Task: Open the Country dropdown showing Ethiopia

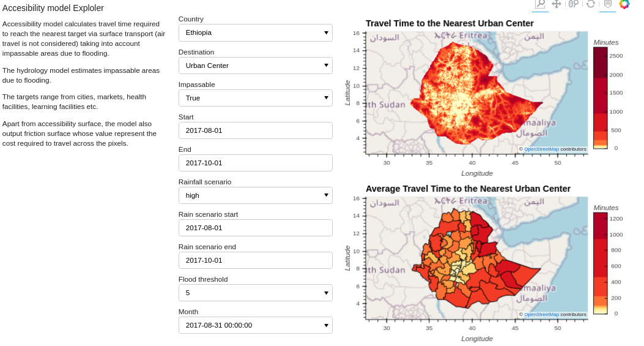Action: tap(255, 32)
